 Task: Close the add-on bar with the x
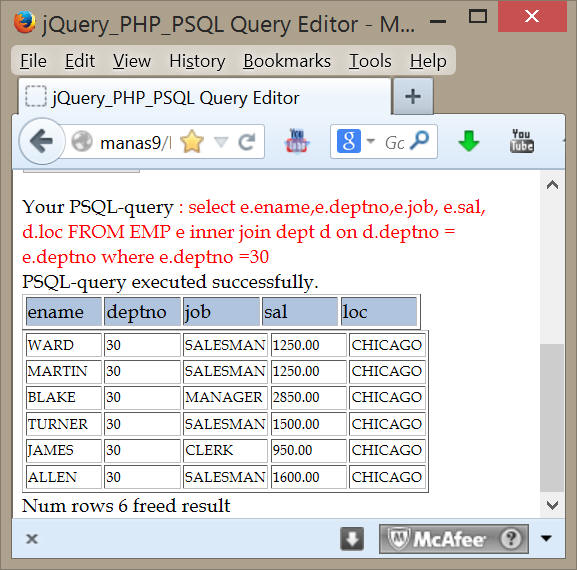point(32,539)
